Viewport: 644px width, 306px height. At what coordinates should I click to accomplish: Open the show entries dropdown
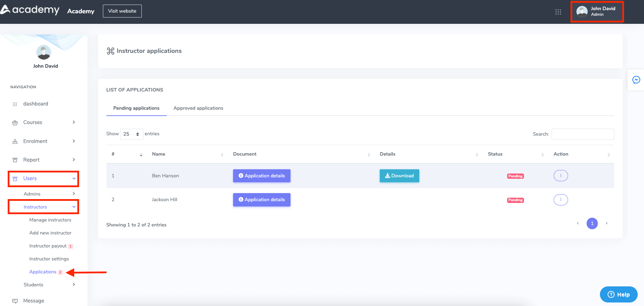pyautogui.click(x=132, y=134)
